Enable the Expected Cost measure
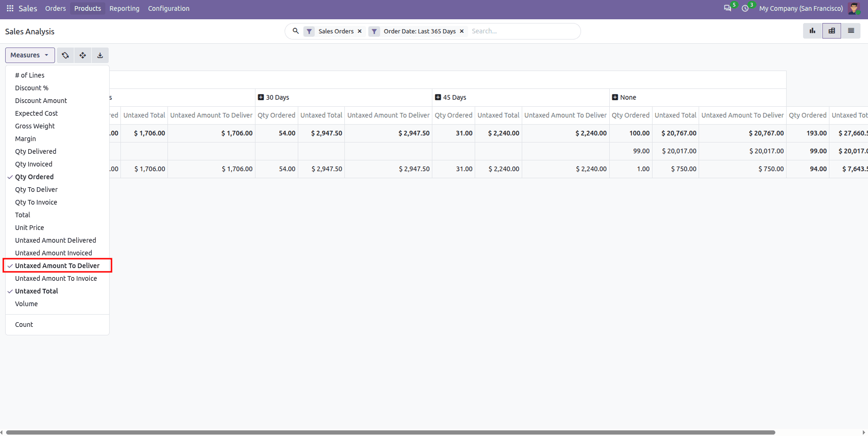This screenshot has width=868, height=436. tap(57, 113)
